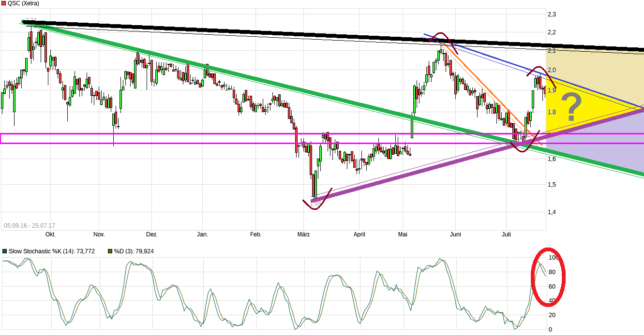Click the date range 05.09.16 - 25.07.17

(30, 224)
